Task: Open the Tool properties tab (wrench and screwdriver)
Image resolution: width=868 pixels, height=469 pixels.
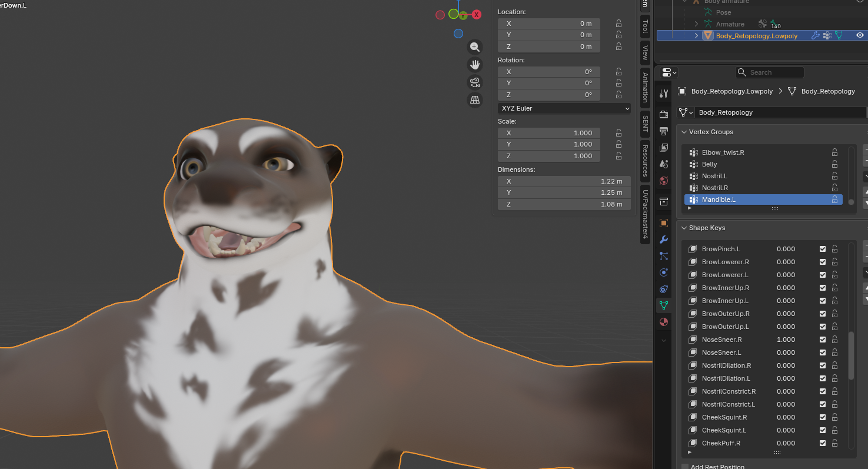Action: [664, 94]
